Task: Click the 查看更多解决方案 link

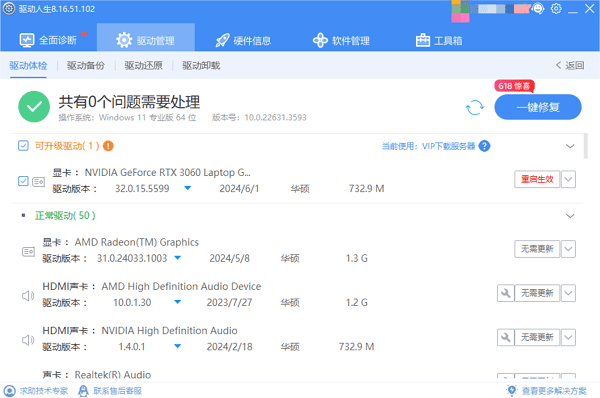Action: pyautogui.click(x=546, y=391)
